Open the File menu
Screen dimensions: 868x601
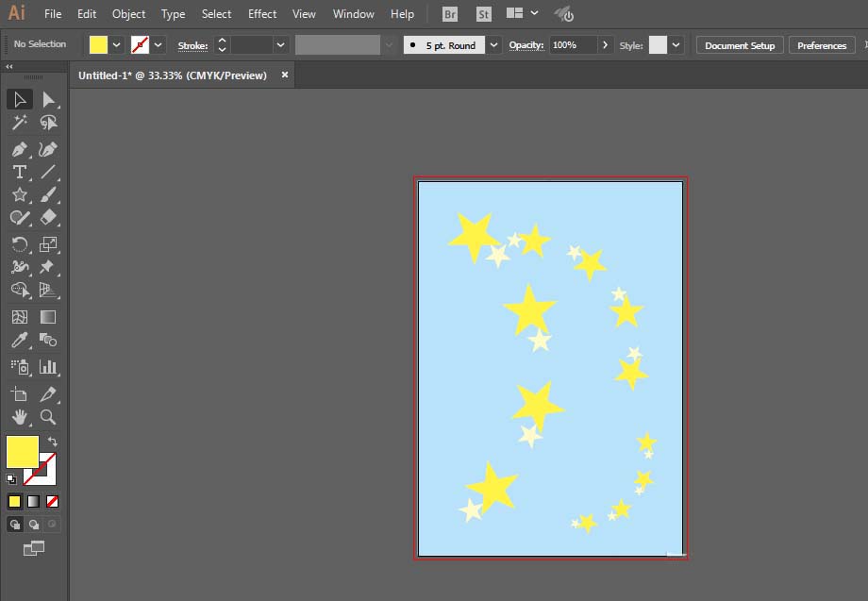[53, 14]
